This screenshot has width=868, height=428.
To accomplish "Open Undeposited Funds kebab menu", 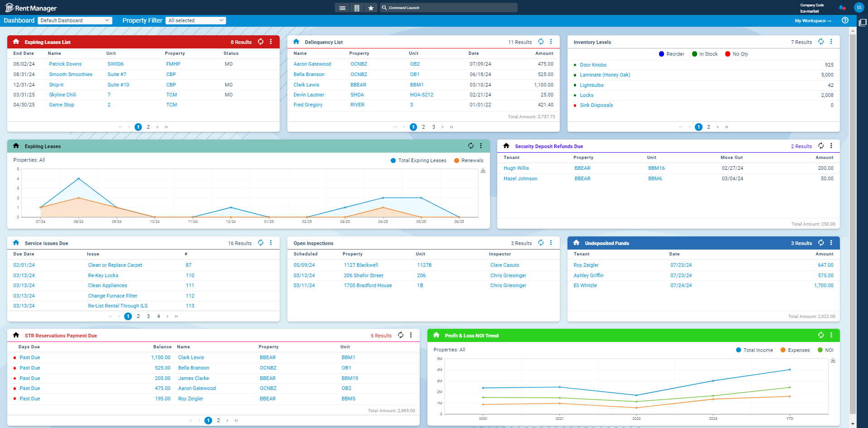I will coord(831,243).
